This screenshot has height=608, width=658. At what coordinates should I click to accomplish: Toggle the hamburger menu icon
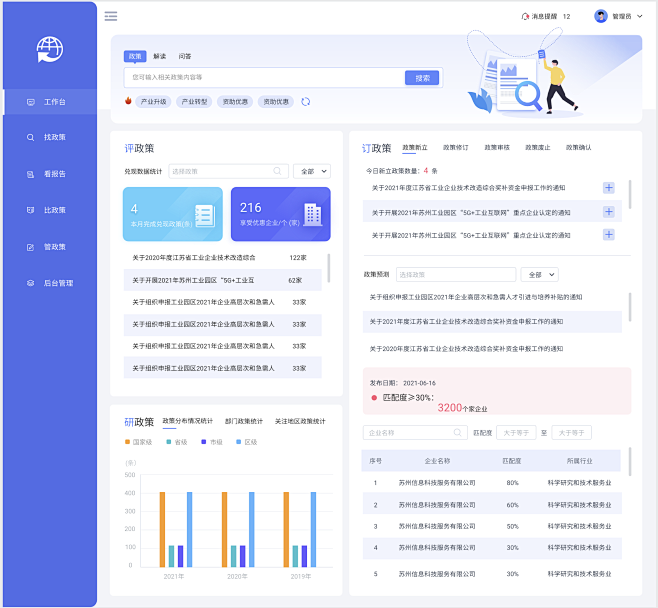click(111, 16)
